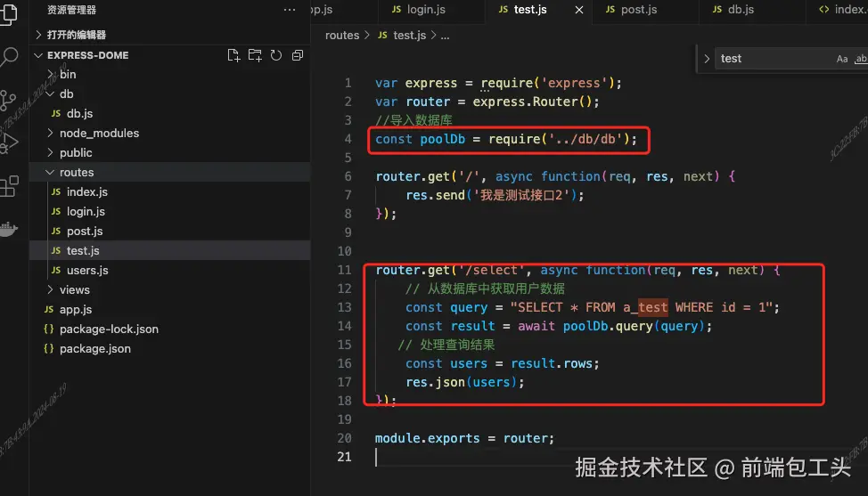Select test.js in the file tree
This screenshot has width=868, height=496.
(x=169, y=250)
